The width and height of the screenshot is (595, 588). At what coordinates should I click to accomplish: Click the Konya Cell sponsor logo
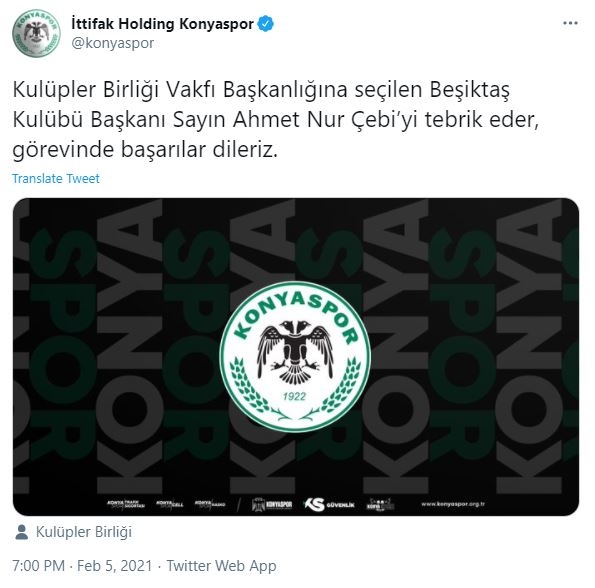[170, 504]
